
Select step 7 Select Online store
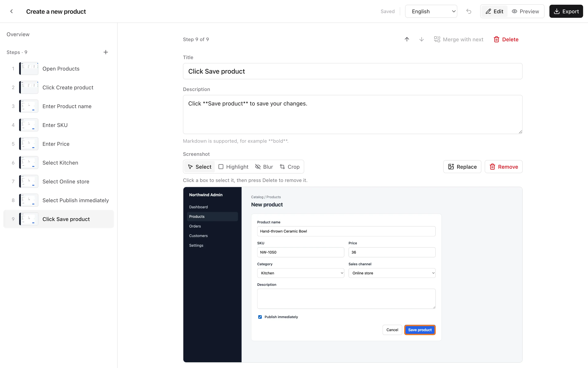pyautogui.click(x=59, y=181)
